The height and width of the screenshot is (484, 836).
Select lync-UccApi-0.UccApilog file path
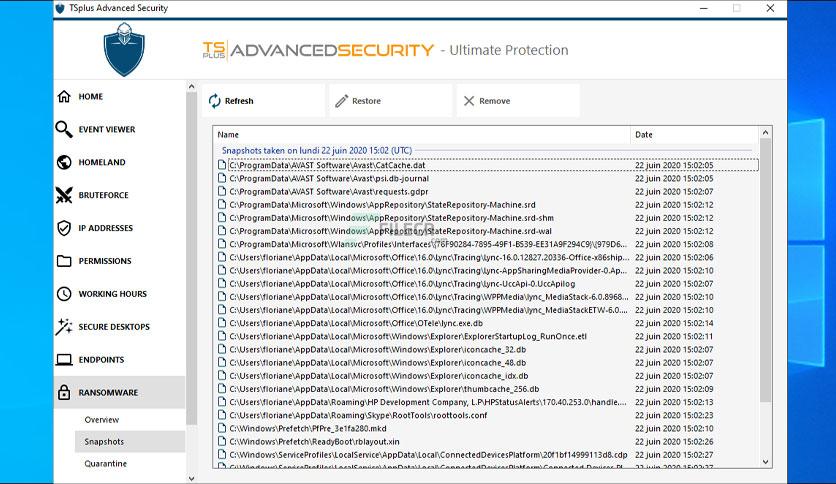pos(402,284)
